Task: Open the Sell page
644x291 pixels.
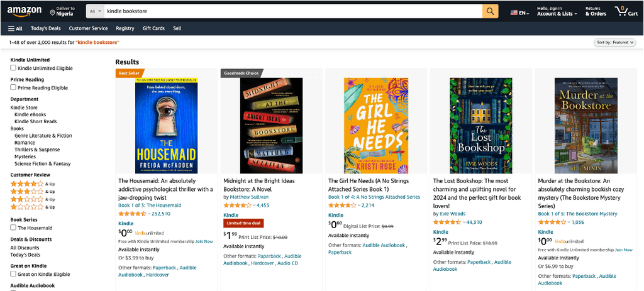Action: pos(177,28)
